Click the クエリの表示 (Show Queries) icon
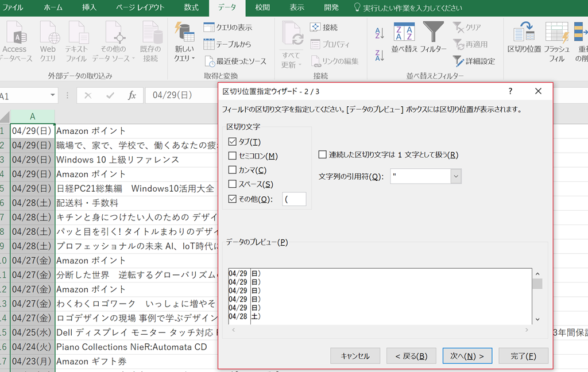Screen dimensions: 588x372 pos(209,28)
